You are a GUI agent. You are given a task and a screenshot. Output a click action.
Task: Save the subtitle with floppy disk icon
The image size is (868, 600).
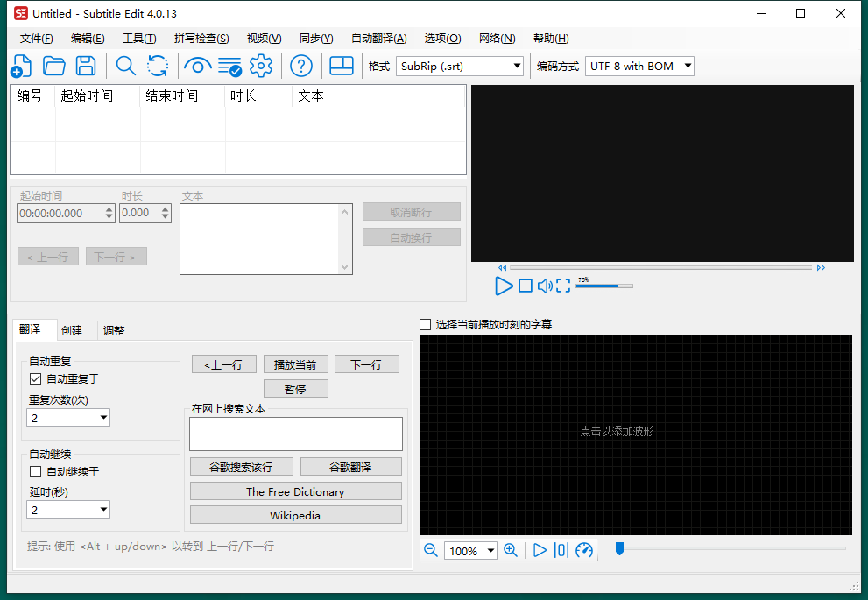point(86,66)
